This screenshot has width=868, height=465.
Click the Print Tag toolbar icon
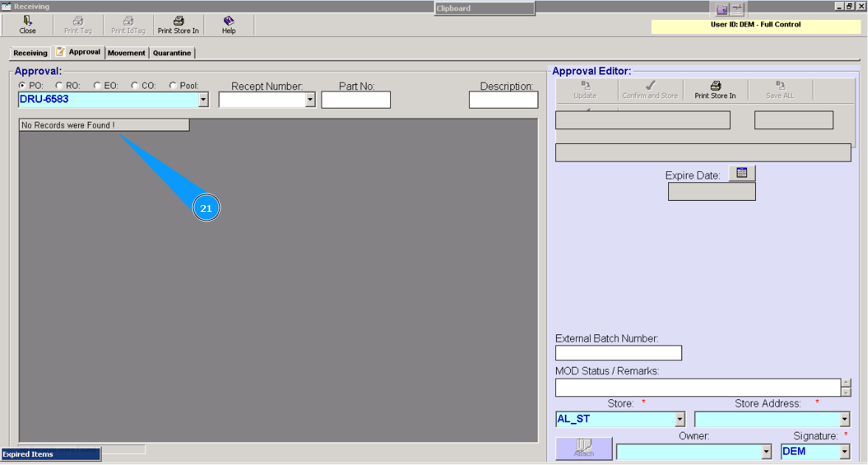click(78, 25)
